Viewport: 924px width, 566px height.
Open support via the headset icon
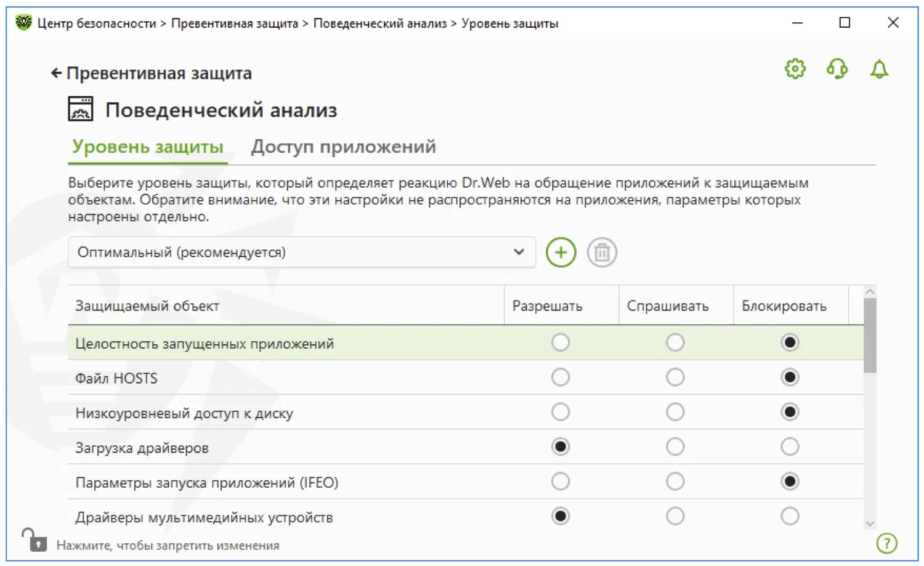point(837,68)
